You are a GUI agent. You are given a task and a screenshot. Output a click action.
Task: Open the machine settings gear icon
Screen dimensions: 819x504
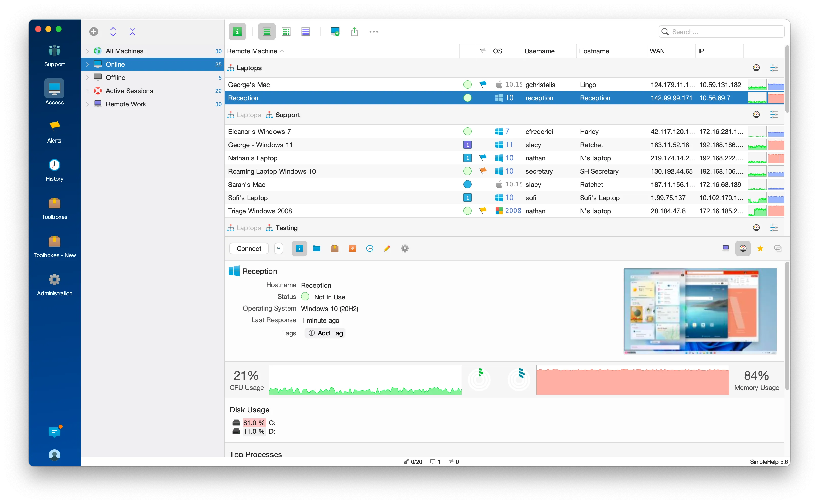(x=404, y=248)
